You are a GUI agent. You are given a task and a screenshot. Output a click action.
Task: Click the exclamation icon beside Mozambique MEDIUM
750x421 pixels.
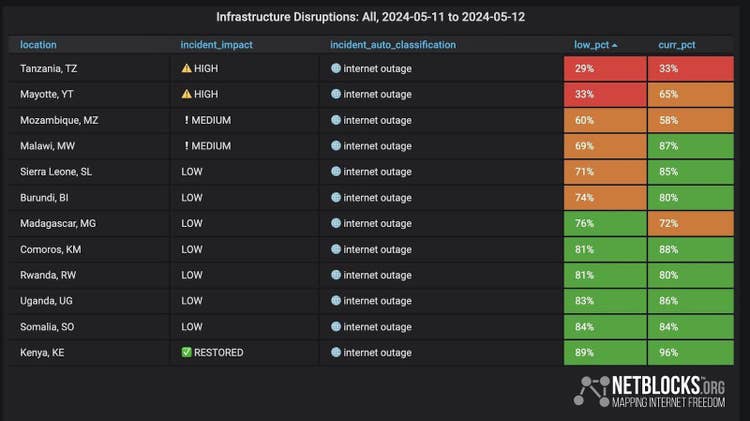[x=186, y=120]
